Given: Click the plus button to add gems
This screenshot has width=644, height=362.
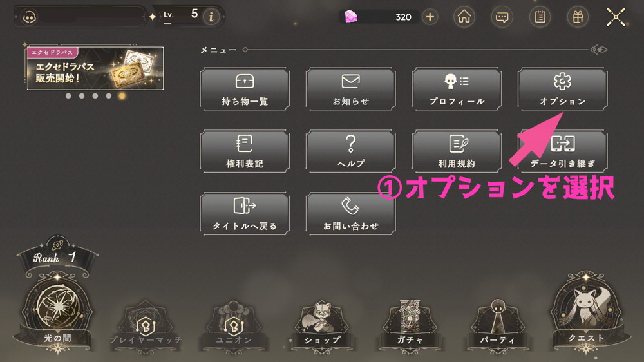Looking at the screenshot, I should point(430,17).
